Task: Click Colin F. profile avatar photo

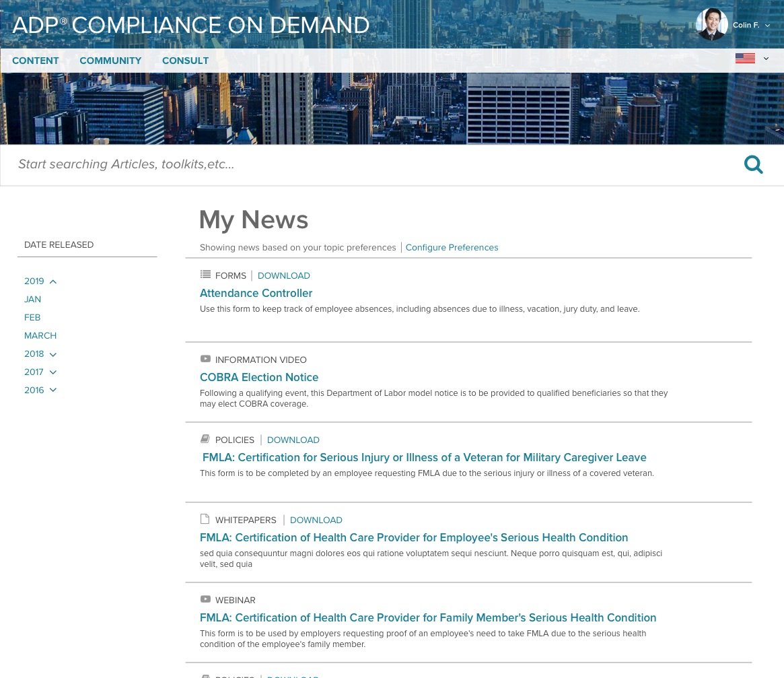Action: pyautogui.click(x=711, y=24)
